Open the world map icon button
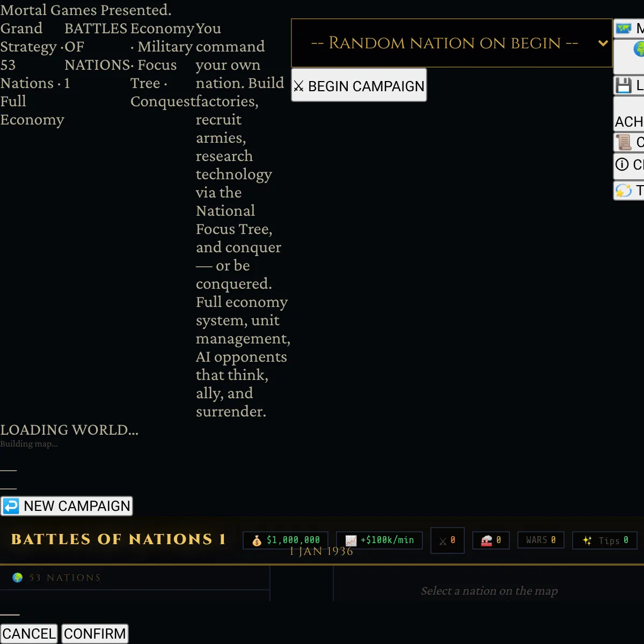The image size is (644, 644). 629,28
